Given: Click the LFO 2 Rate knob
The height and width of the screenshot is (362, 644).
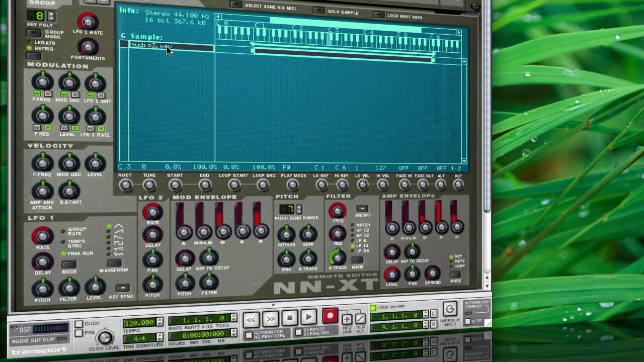Looking at the screenshot, I should 152,212.
